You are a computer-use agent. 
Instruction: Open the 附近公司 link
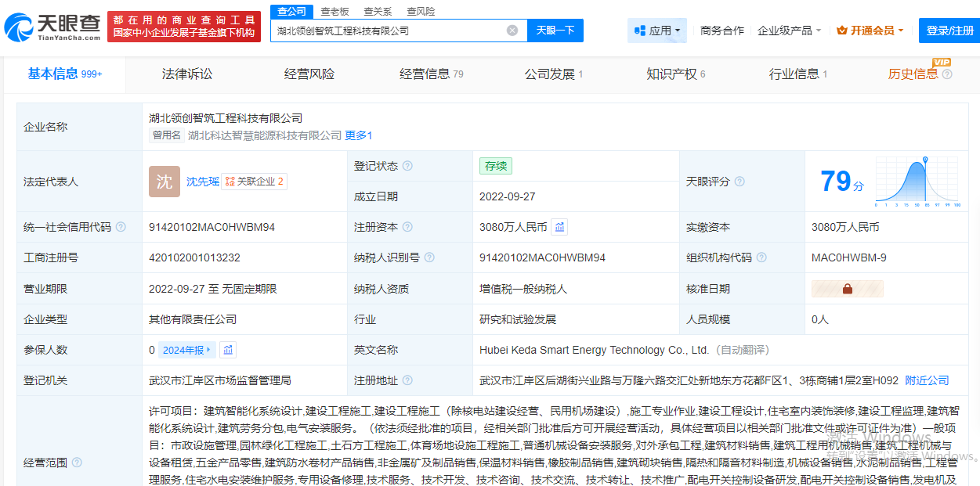[x=927, y=380]
